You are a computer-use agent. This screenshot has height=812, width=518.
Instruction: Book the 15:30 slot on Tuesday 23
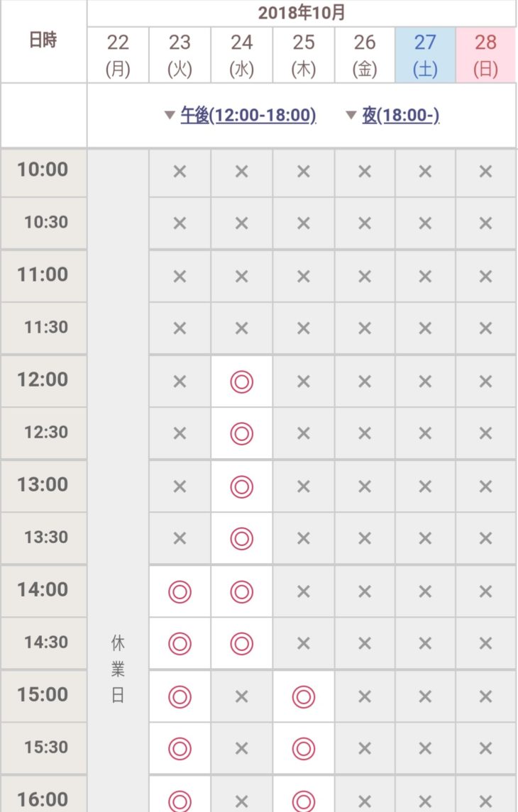click(180, 748)
